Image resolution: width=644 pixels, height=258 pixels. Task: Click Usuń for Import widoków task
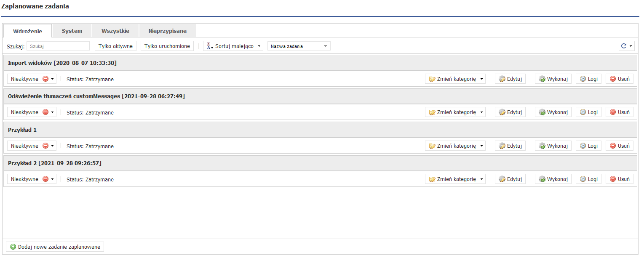619,79
